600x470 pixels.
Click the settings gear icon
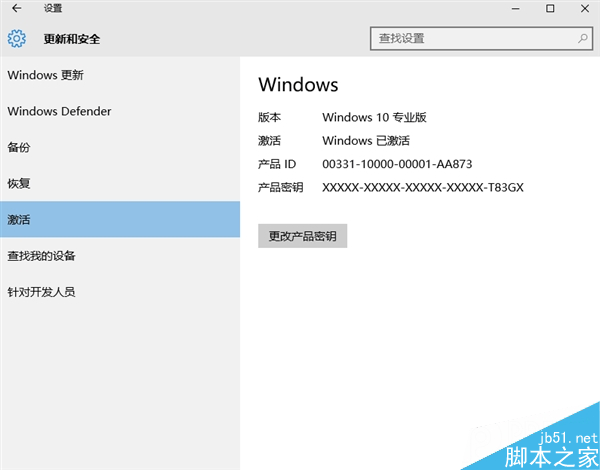16,39
